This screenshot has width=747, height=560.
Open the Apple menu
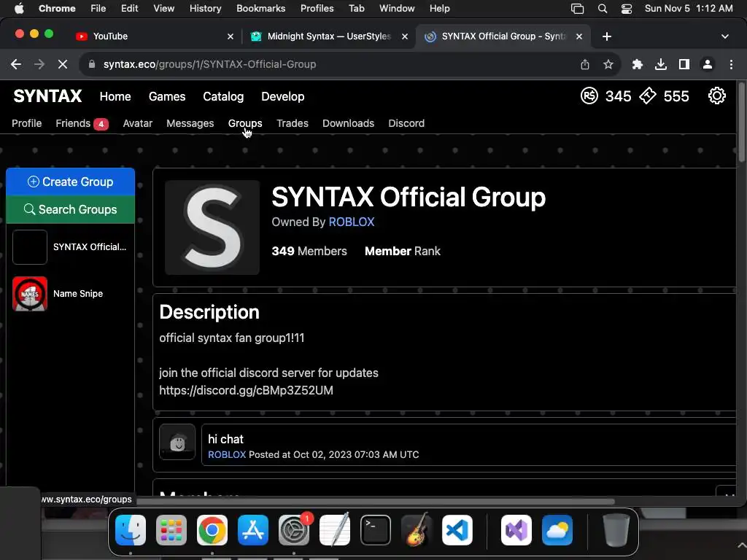click(x=19, y=9)
